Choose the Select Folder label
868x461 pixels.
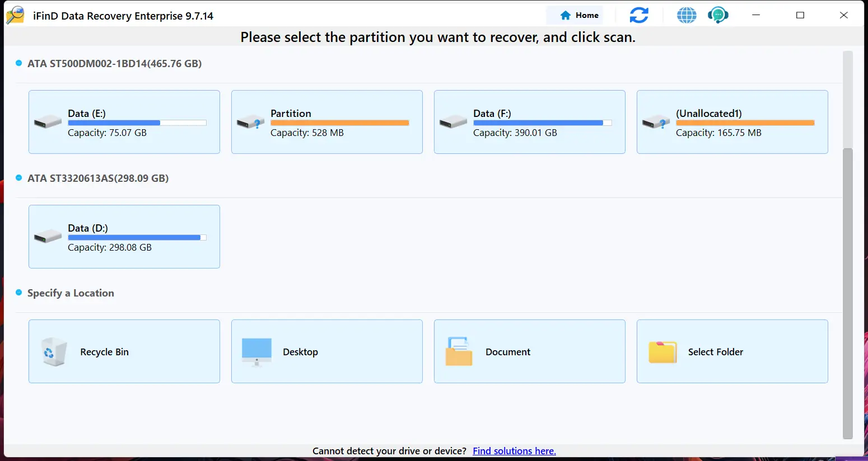[x=716, y=352]
